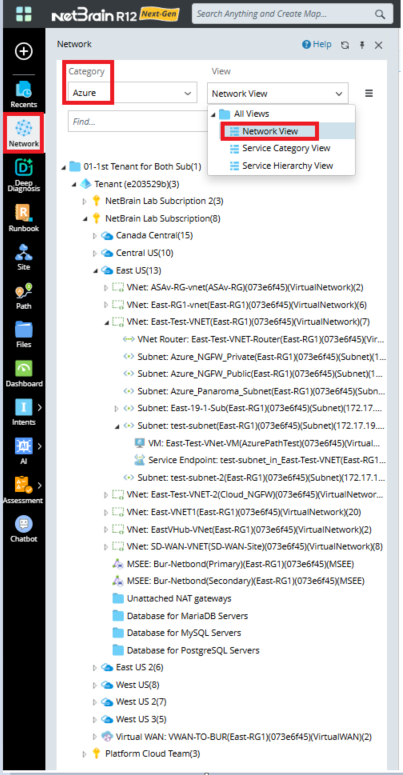Viewport: 403px width, 775px height.
Task: Open the app grid launcher icon
Action: pos(23,14)
